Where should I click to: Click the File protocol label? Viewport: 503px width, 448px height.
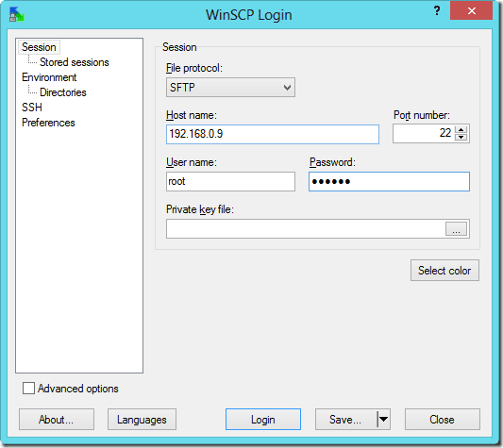tap(194, 68)
